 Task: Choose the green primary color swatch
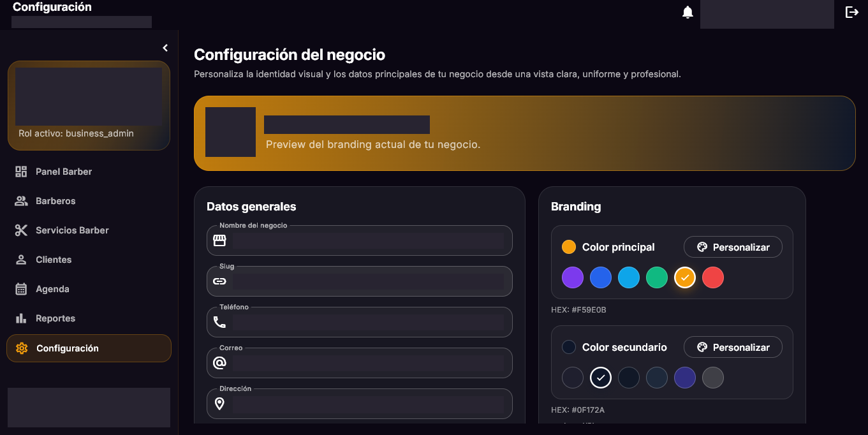pos(657,277)
